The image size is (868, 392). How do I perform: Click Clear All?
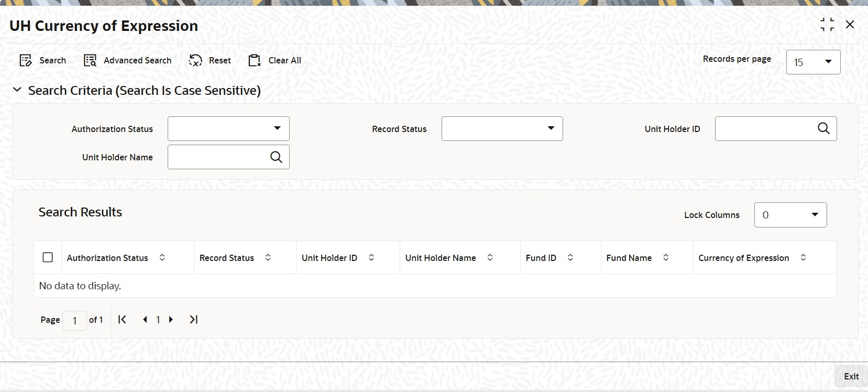coord(274,60)
